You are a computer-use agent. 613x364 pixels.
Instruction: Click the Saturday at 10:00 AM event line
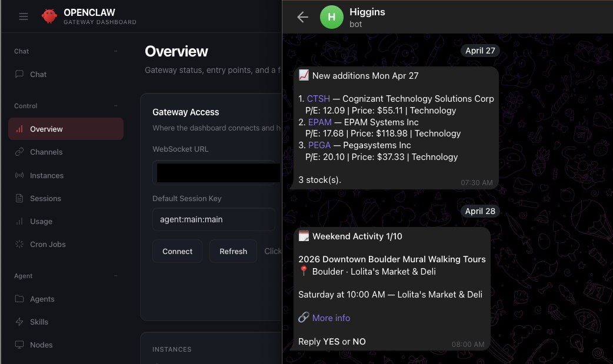click(390, 295)
